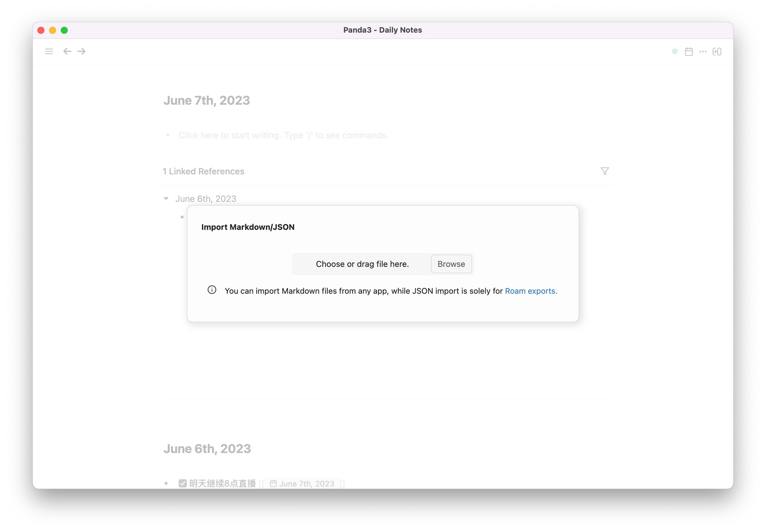766x532 pixels.
Task: Open June 6th, 2023 linked reference page
Action: pos(206,199)
